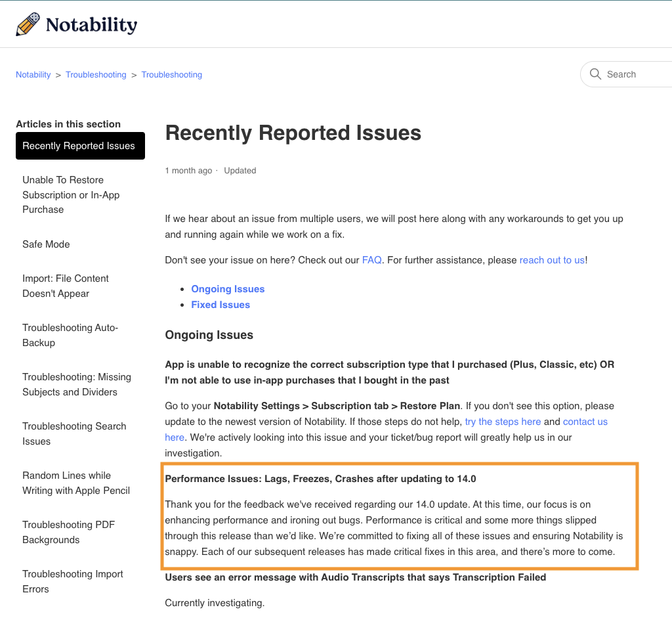Viewport: 672px width, 618px height.
Task: Select Troubleshooting PDF Backgrounds article
Action: (x=69, y=532)
